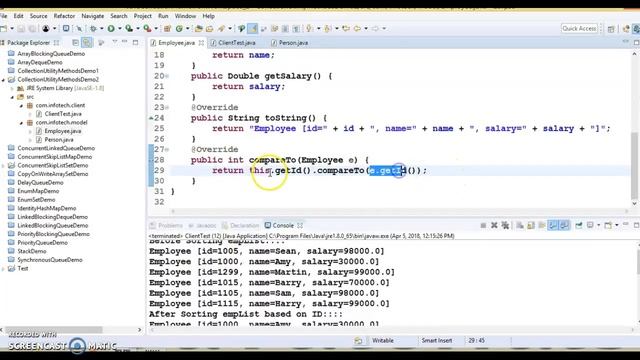The height and width of the screenshot is (360, 640).
Task: Expand the Employee.java tree node arrow
Action: click(x=30, y=131)
